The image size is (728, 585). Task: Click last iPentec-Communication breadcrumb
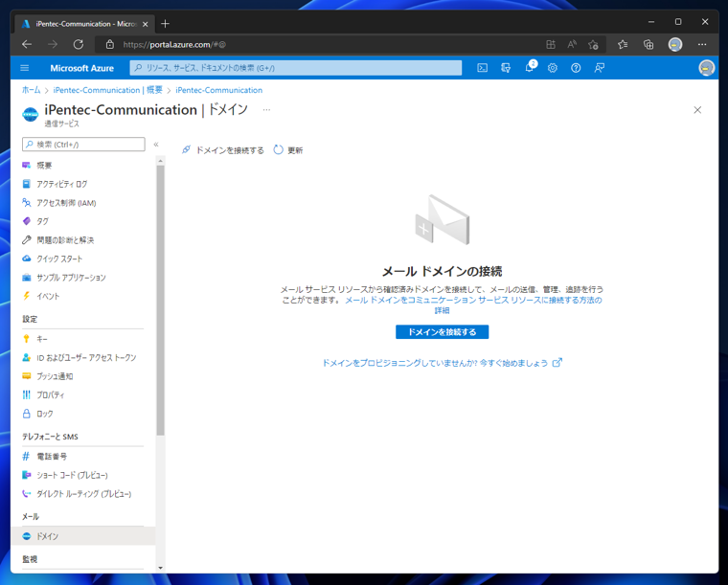[218, 90]
